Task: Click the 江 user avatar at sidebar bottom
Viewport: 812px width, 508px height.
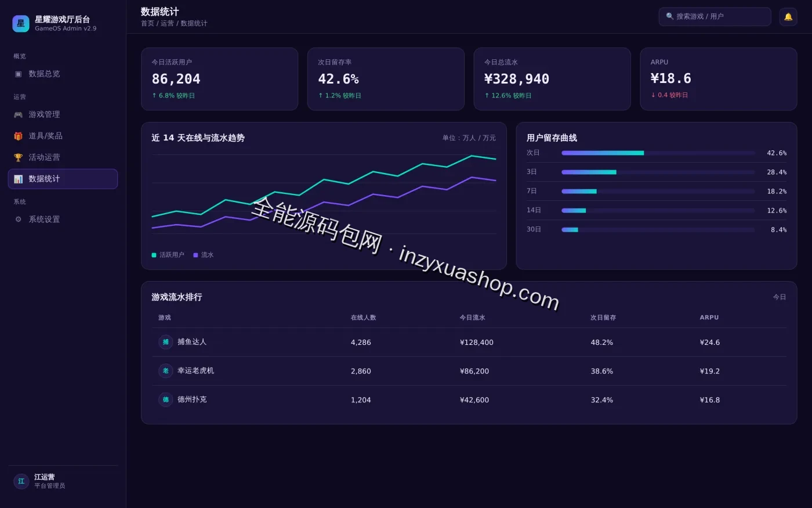Action: click(21, 481)
